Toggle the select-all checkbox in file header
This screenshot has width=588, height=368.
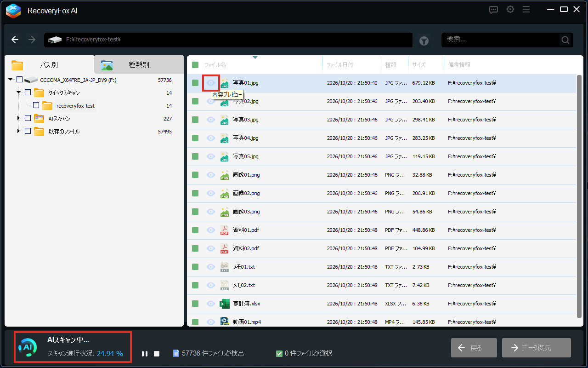pos(195,65)
